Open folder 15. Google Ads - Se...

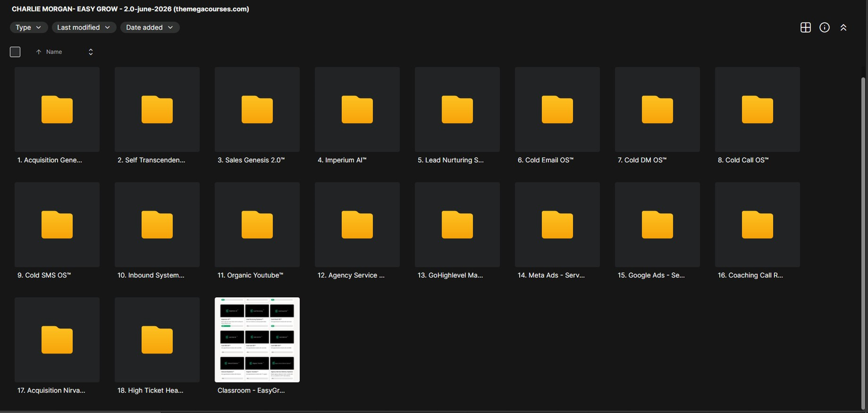[657, 225]
